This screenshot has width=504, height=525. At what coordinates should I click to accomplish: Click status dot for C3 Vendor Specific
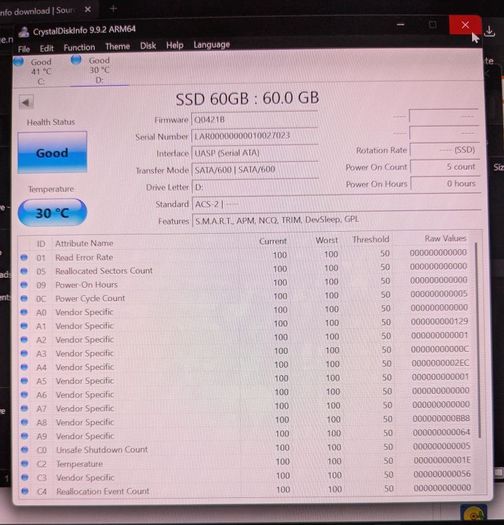tap(24, 477)
